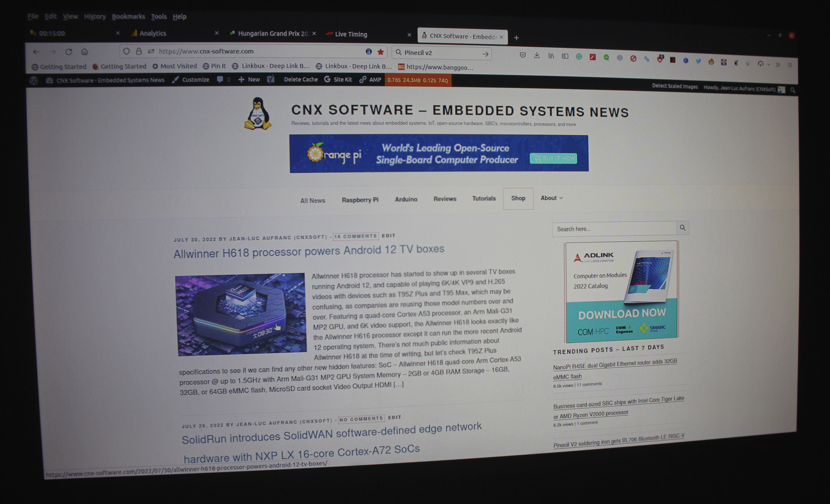Screen dimensions: 830x504
Task: Open the Raspberry Pi navigation link
Action: (x=360, y=200)
